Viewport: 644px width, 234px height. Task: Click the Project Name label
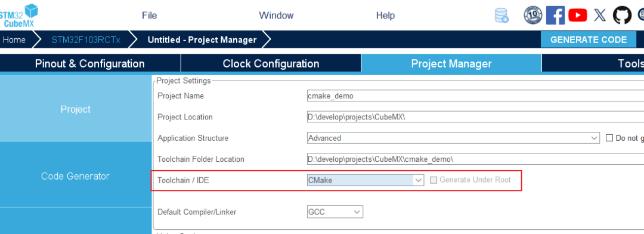[180, 96]
